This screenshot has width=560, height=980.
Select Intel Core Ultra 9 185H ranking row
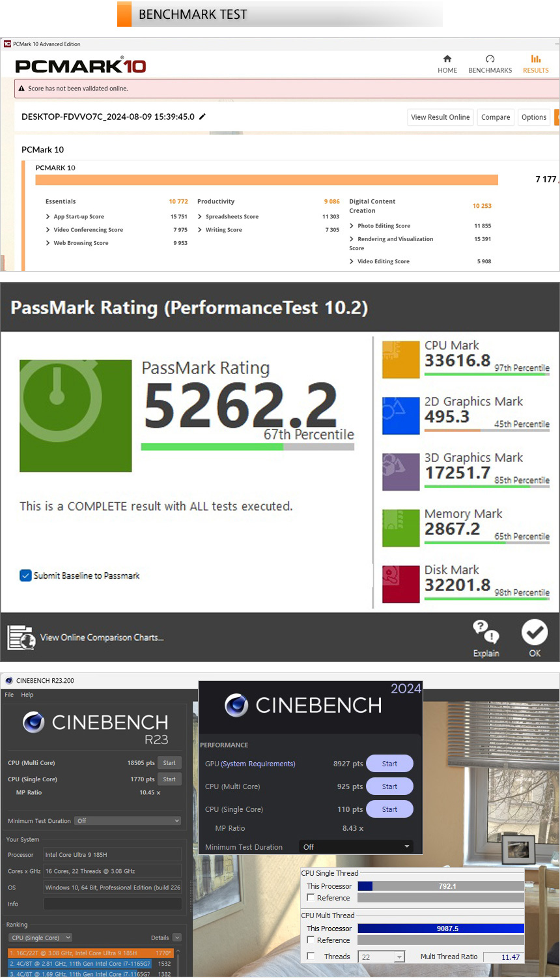(x=91, y=953)
